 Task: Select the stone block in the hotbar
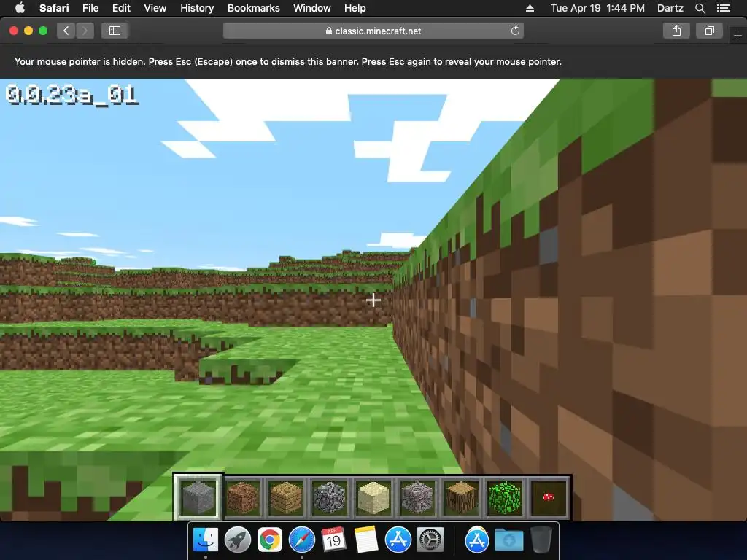click(198, 497)
